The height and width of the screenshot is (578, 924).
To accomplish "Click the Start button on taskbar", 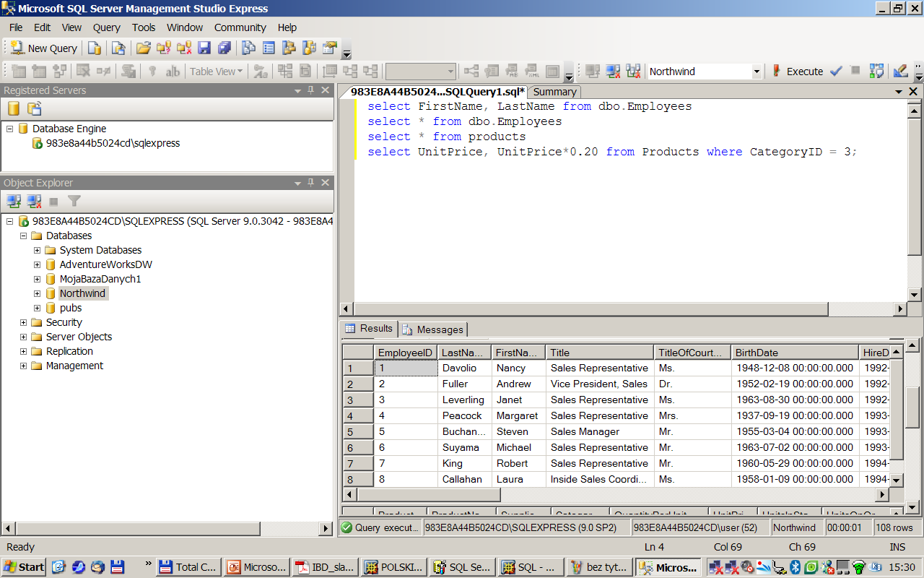I will click(x=24, y=567).
